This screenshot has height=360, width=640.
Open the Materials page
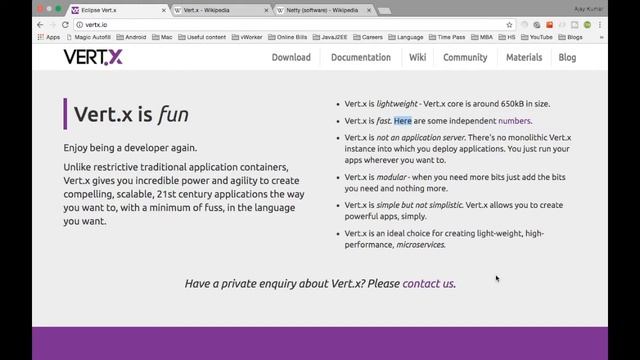(524, 58)
